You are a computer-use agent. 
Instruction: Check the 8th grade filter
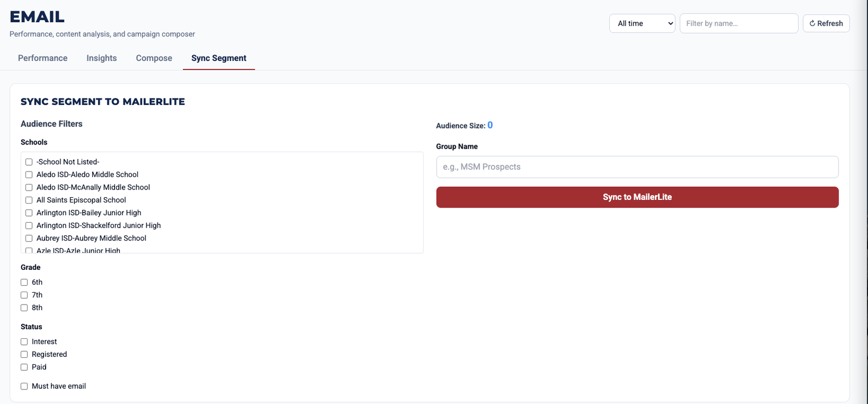[x=24, y=307]
